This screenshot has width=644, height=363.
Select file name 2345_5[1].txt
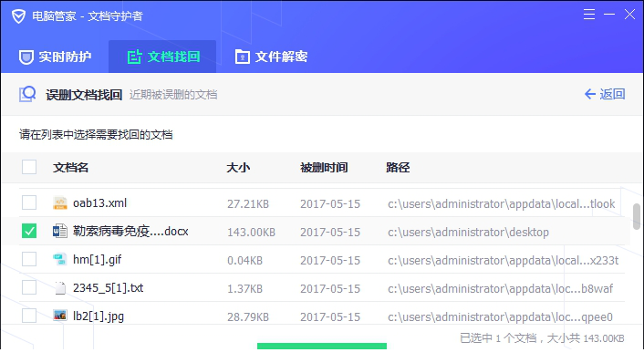click(108, 288)
